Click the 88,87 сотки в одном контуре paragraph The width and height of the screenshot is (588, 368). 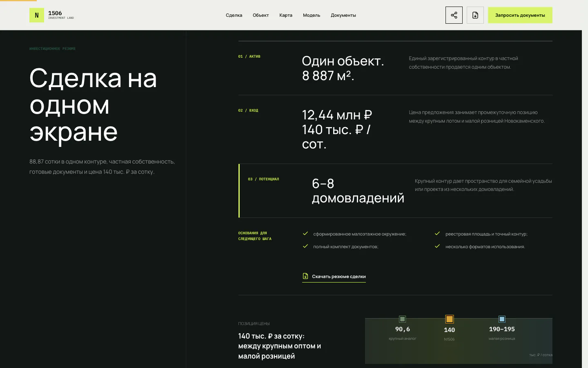click(102, 167)
